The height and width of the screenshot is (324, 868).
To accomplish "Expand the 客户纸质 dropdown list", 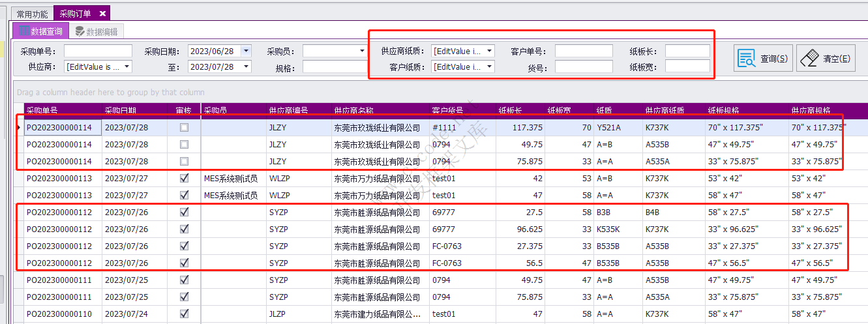I will [x=490, y=66].
